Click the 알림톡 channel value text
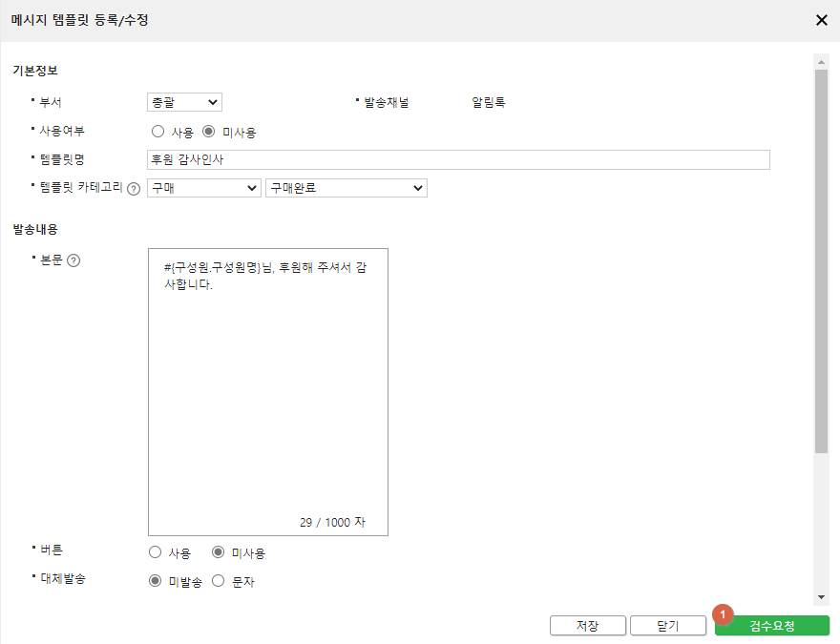Image resolution: width=840 pixels, height=644 pixels. (488, 102)
